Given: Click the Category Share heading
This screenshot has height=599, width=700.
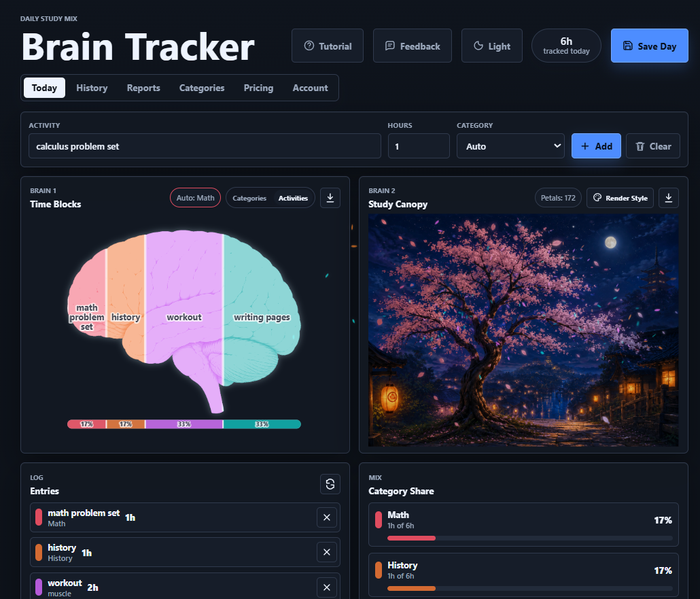Looking at the screenshot, I should tap(401, 491).
